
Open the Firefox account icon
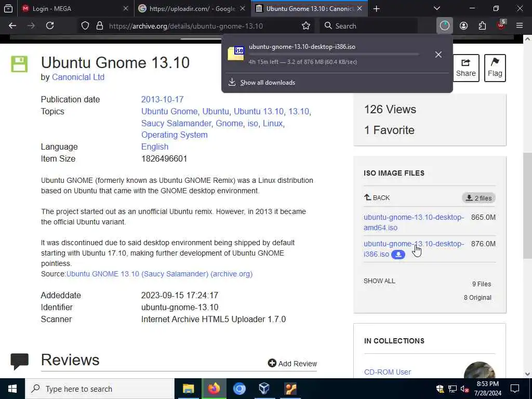463,26
